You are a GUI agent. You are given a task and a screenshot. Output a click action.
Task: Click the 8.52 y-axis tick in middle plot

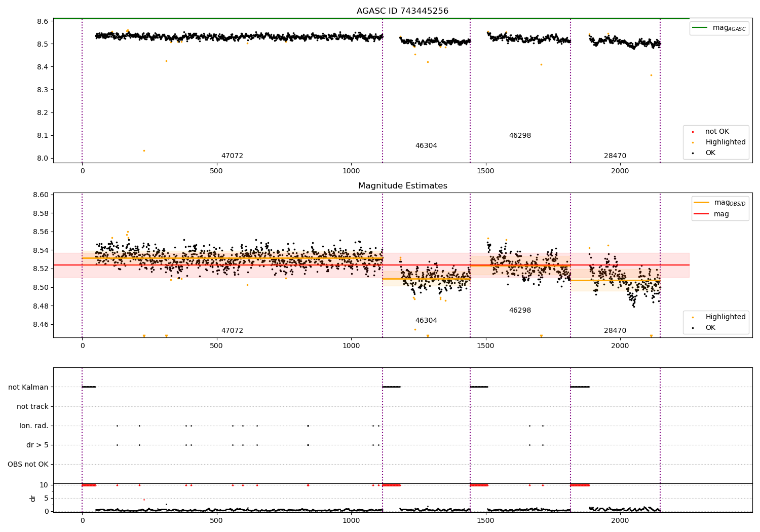[41, 269]
